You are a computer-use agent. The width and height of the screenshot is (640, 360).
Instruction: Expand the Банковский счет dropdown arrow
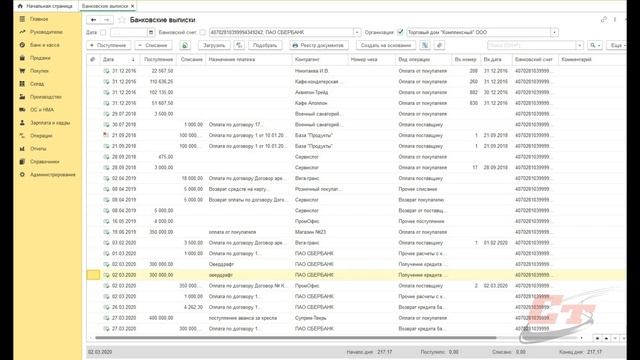[357, 32]
